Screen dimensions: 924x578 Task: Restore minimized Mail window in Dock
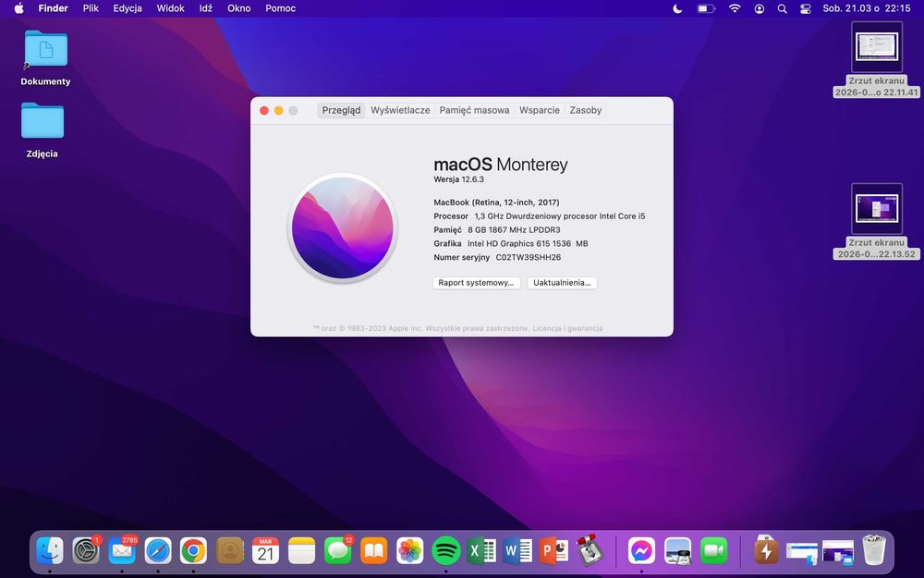838,553
